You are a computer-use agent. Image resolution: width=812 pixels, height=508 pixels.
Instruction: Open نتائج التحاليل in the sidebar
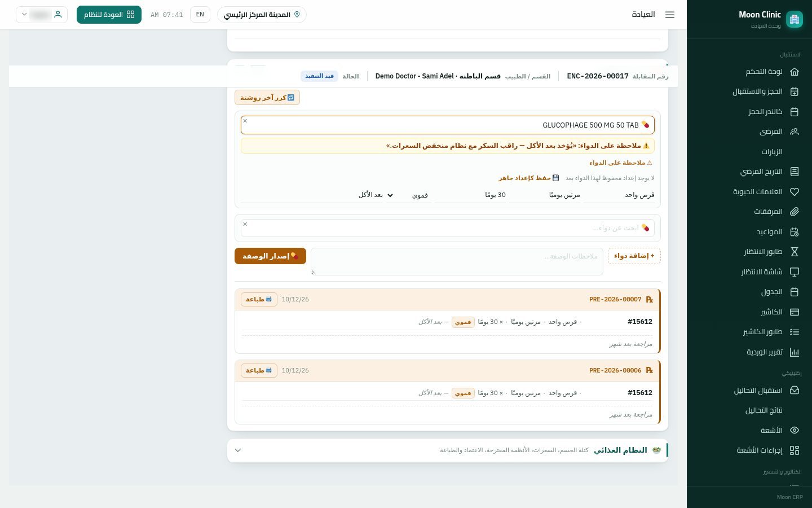click(764, 410)
